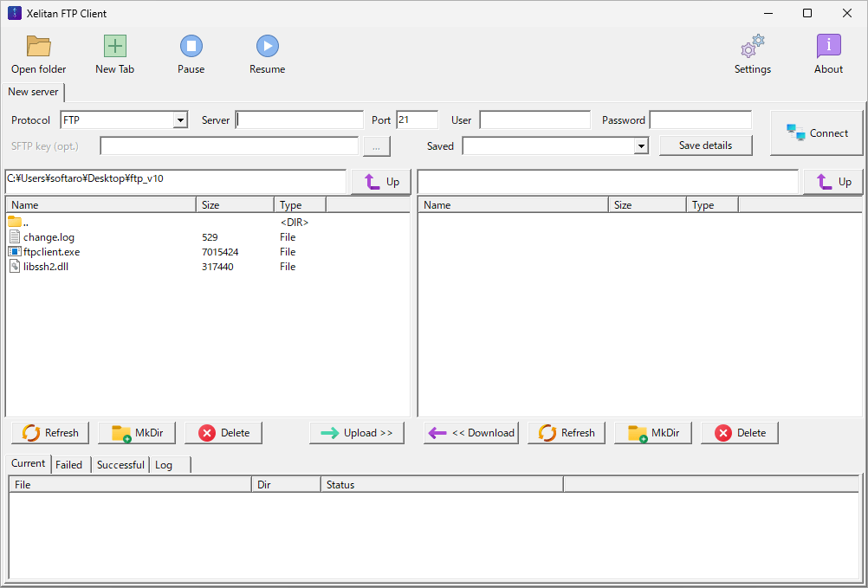Click the remote path field
This screenshot has height=588, width=868.
(x=608, y=182)
